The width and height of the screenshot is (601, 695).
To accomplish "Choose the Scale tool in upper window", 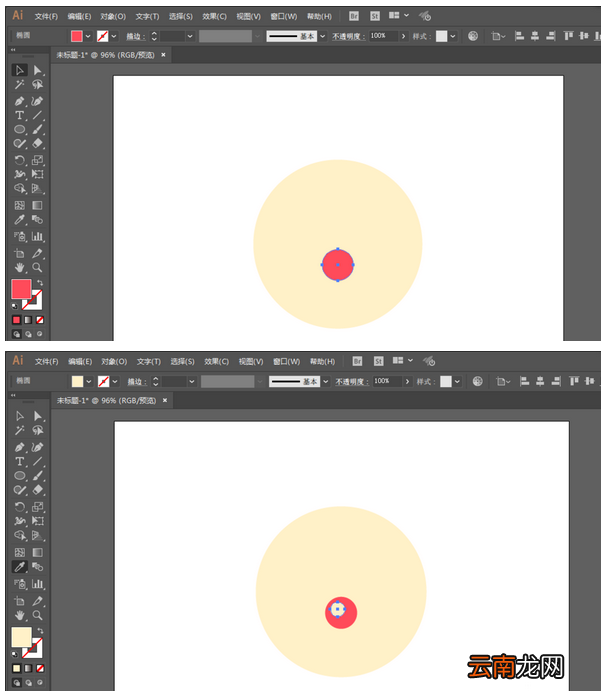I will (38, 160).
